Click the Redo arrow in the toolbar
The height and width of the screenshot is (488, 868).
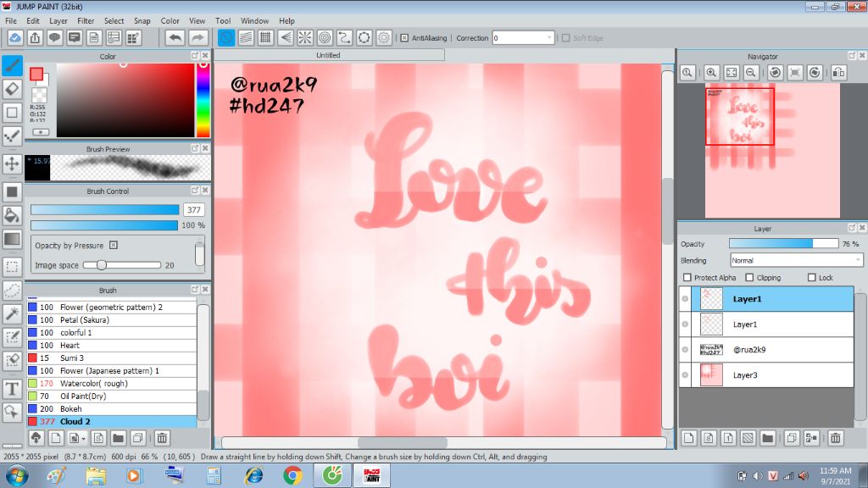197,37
